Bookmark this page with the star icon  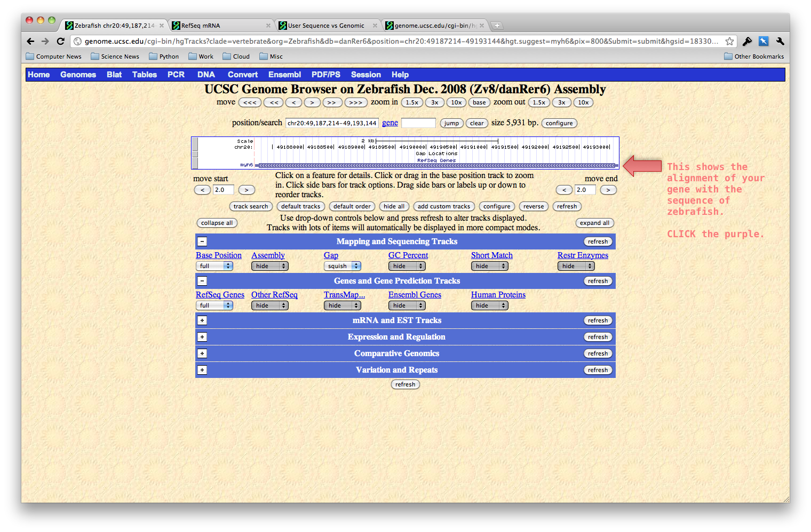coord(729,41)
